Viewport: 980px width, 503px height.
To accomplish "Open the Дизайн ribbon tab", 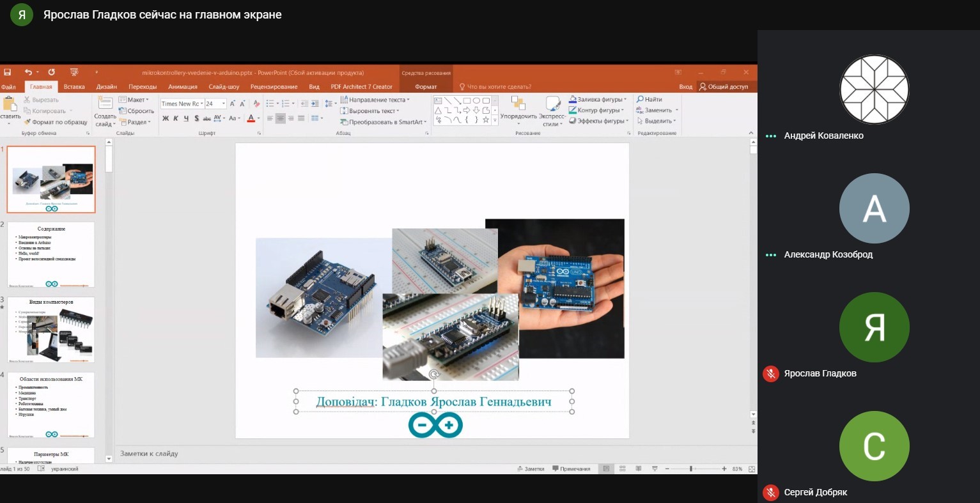I will tap(107, 87).
